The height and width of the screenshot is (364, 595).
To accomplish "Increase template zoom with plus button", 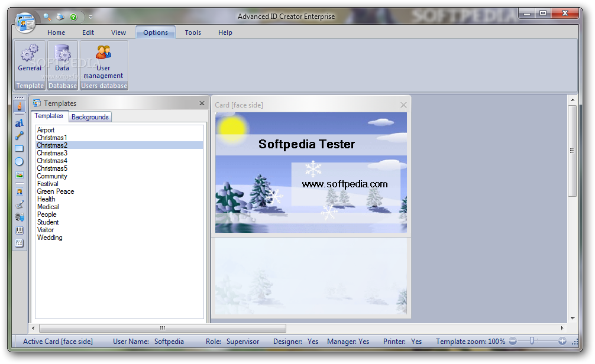I will 562,342.
